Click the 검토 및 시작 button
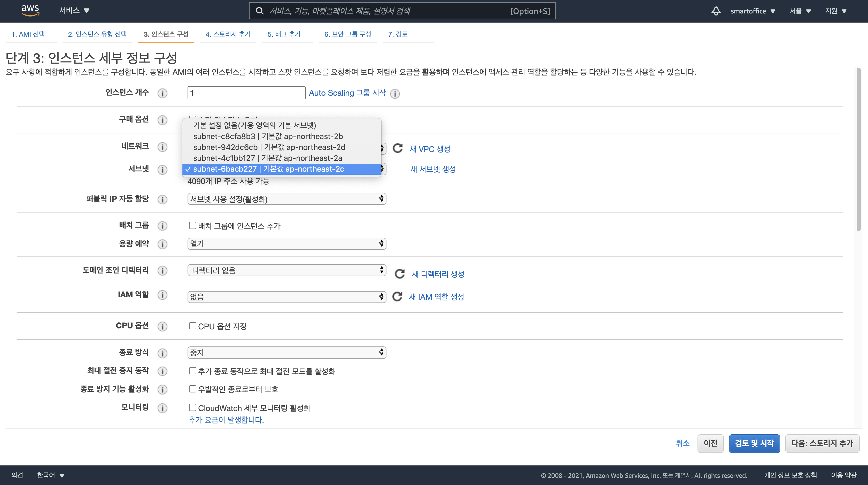 point(754,443)
